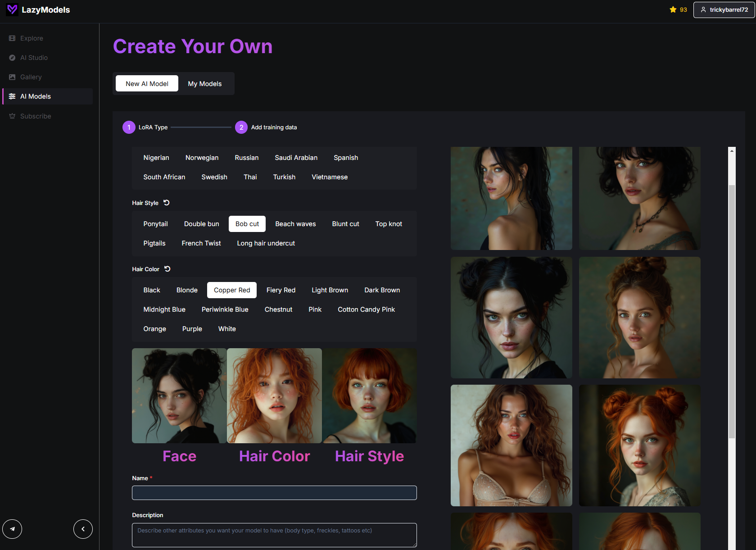Viewport: 756px width, 550px height.
Task: Select Long hair undercut style
Action: click(266, 243)
